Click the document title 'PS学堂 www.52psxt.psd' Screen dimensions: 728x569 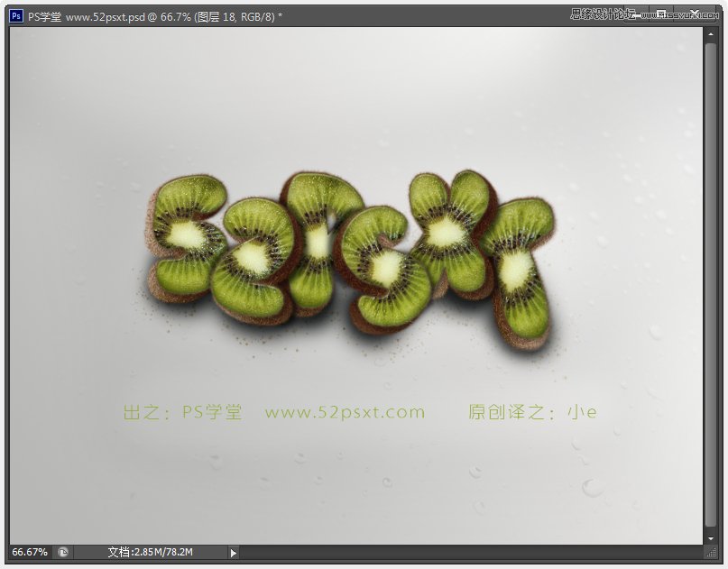[87, 17]
